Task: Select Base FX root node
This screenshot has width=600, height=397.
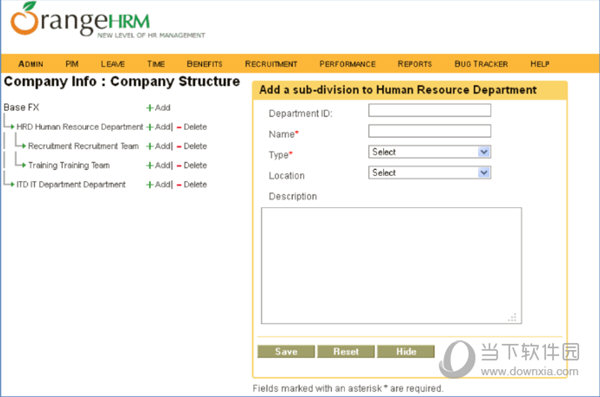Action: click(x=21, y=107)
